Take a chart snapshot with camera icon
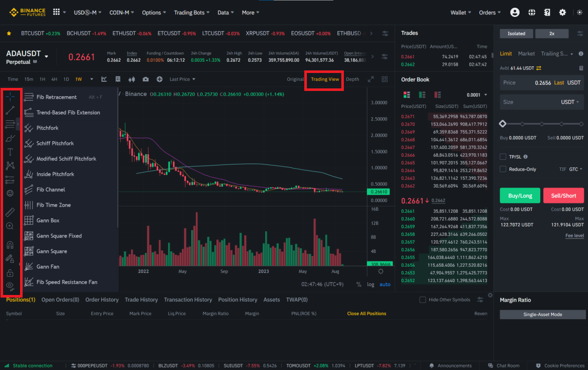 [145, 79]
